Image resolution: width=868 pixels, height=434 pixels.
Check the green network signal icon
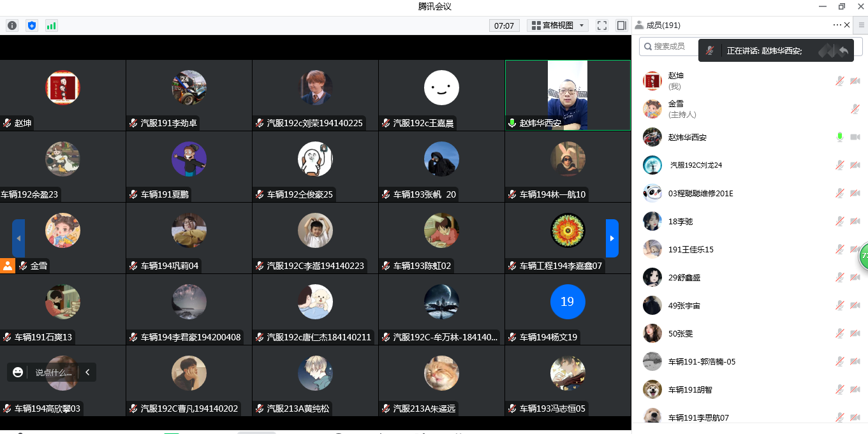click(51, 25)
